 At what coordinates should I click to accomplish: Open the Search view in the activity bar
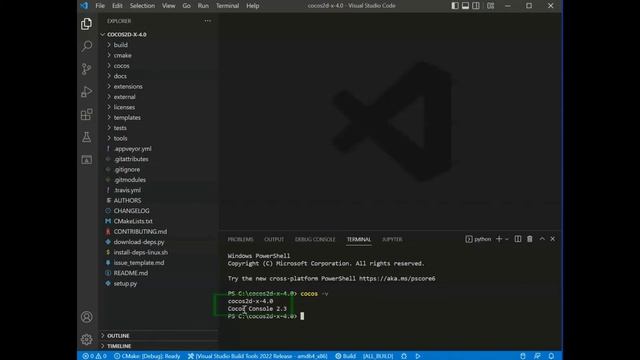[x=86, y=46]
